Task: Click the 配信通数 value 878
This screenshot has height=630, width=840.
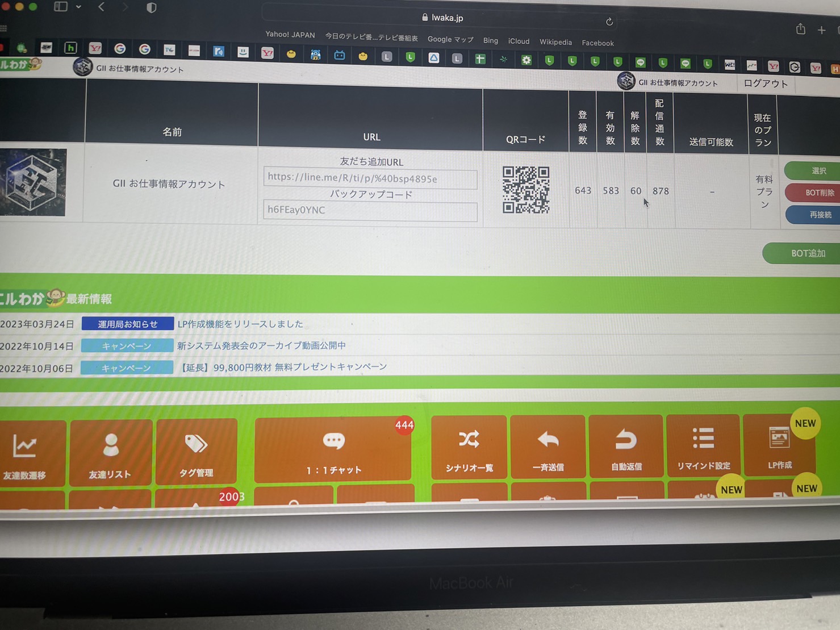Action: point(661,191)
